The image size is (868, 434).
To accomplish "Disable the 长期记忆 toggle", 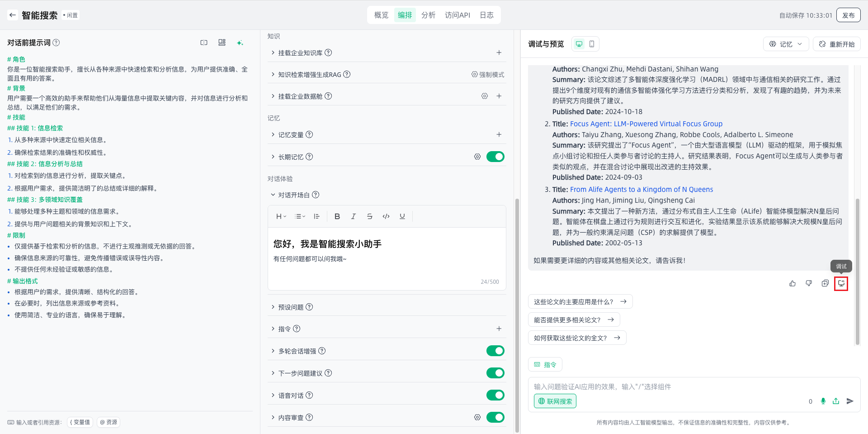I will click(x=495, y=157).
